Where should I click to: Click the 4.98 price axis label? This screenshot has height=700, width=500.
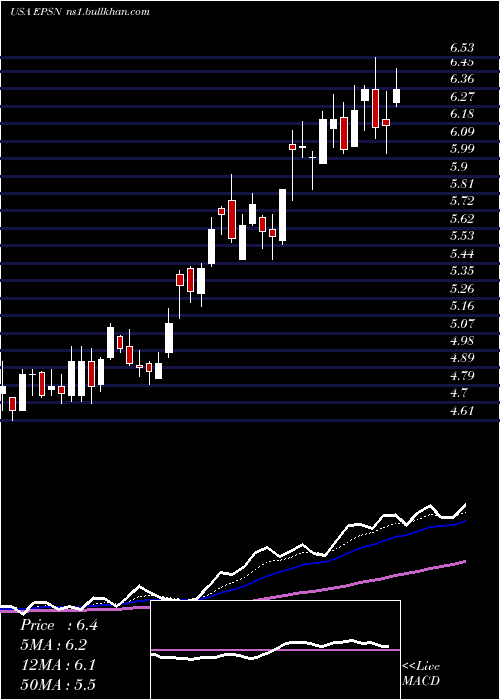pyautogui.click(x=462, y=341)
